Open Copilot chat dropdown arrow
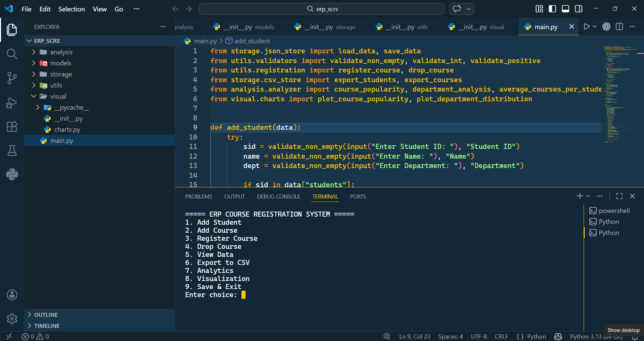This screenshot has height=341, width=644. [x=469, y=9]
